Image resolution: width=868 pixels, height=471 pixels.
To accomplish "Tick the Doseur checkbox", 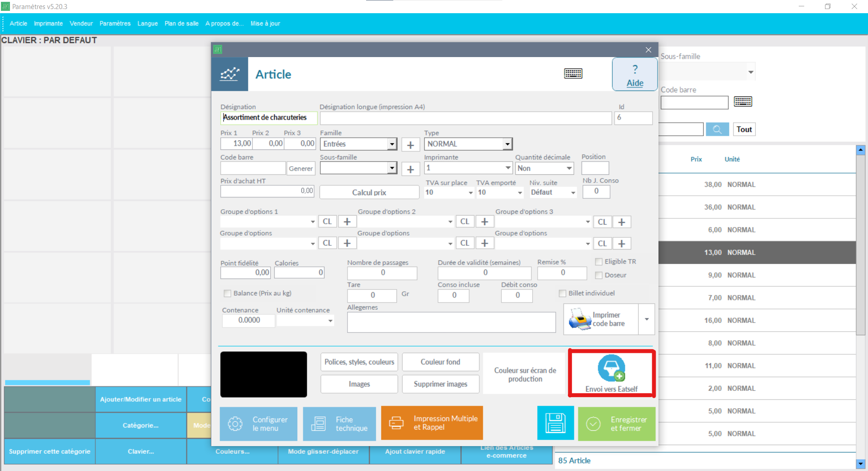I will click(599, 275).
